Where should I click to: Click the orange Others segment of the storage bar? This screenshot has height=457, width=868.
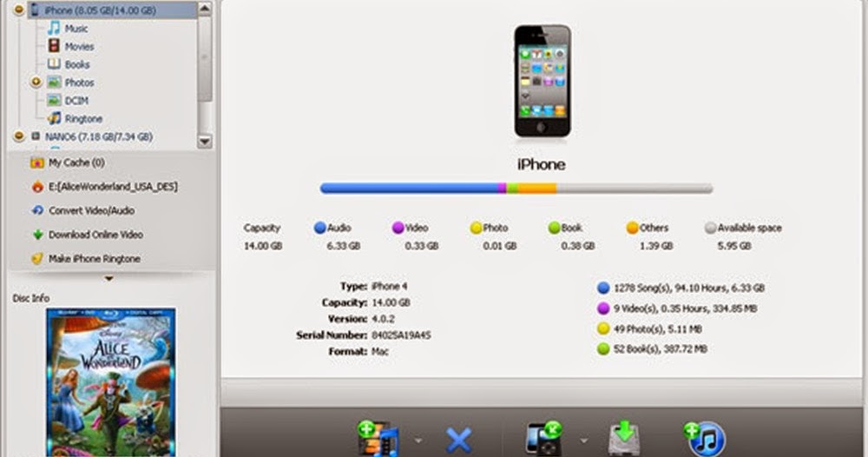pos(537,189)
